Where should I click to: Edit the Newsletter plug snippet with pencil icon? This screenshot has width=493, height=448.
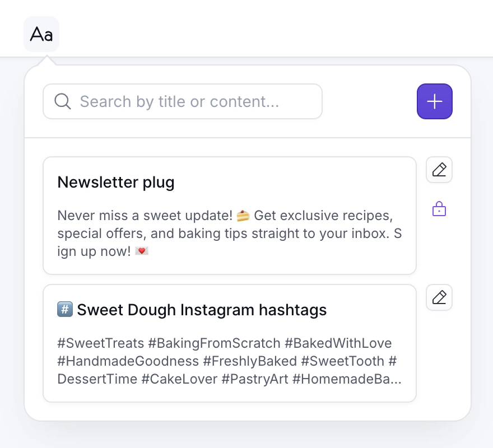point(439,170)
